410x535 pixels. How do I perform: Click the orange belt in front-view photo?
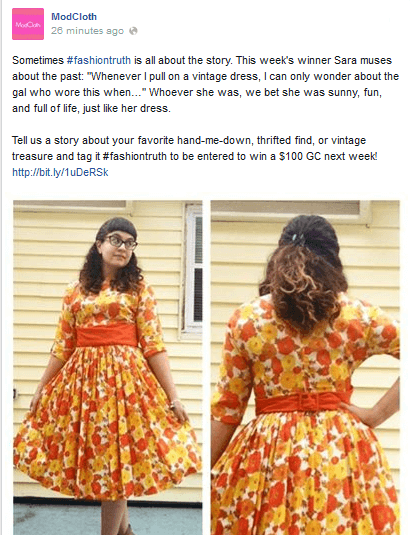106,335
